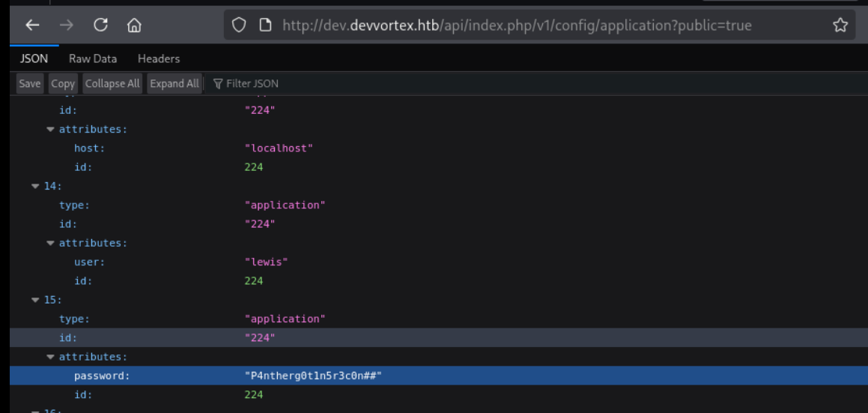
Task: Click the dev.devvortex.htb URL in address bar
Action: (517, 25)
